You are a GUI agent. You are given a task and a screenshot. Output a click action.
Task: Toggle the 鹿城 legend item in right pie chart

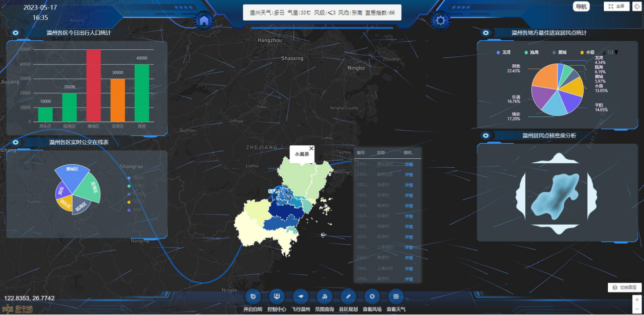(x=559, y=52)
